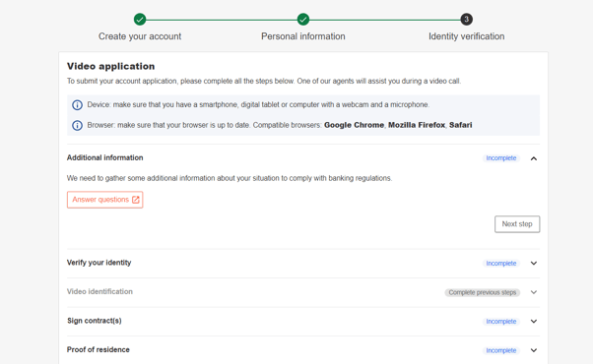The height and width of the screenshot is (364, 593).
Task: Click Incomplete badge for Proof of residence
Action: click(501, 351)
